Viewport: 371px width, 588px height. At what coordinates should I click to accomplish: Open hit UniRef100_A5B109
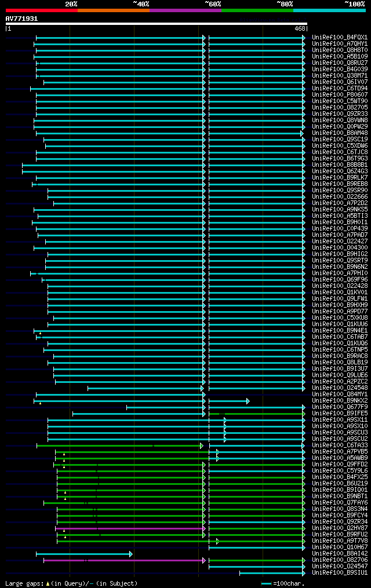click(340, 57)
